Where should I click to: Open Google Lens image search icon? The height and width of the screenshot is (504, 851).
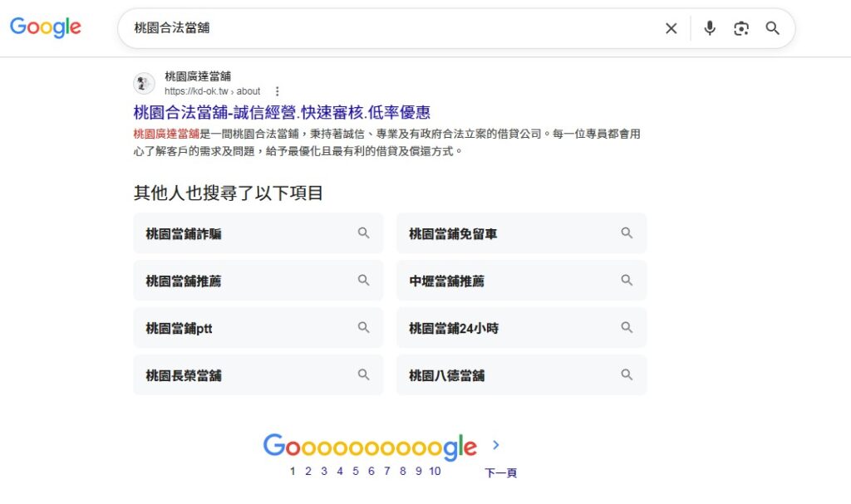coord(740,28)
